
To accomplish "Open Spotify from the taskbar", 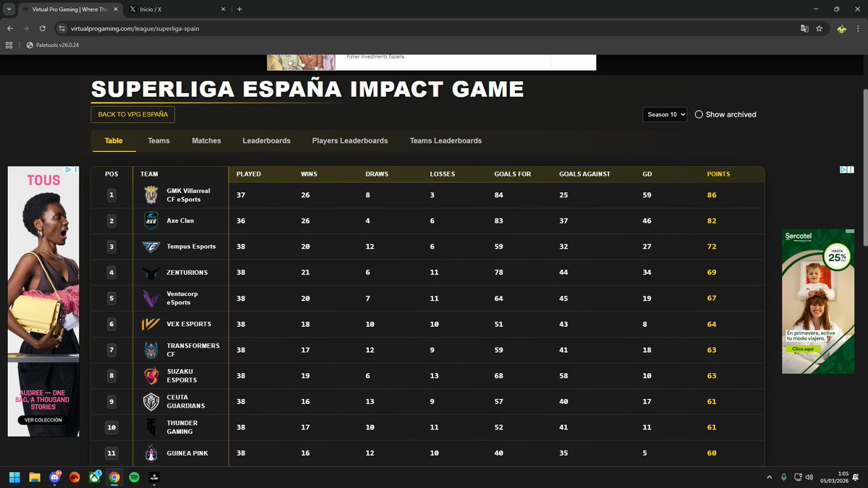I will [x=134, y=477].
